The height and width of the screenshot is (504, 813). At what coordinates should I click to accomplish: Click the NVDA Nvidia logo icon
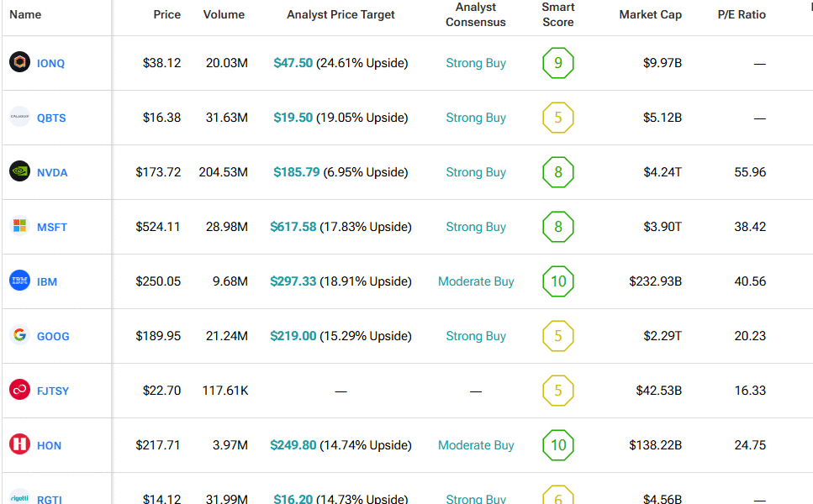pyautogui.click(x=19, y=171)
